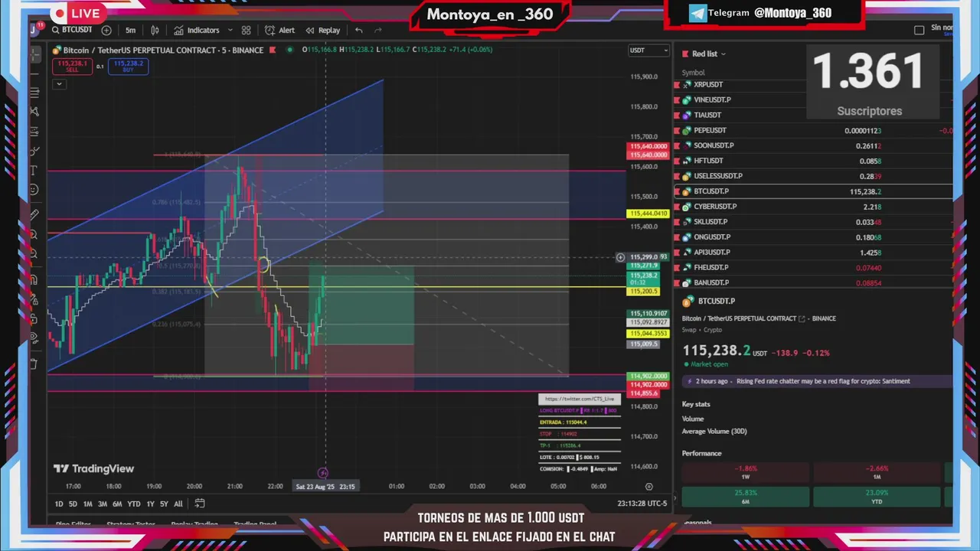The width and height of the screenshot is (980, 551).
Task: Open the 5m interval selector
Action: pyautogui.click(x=131, y=30)
